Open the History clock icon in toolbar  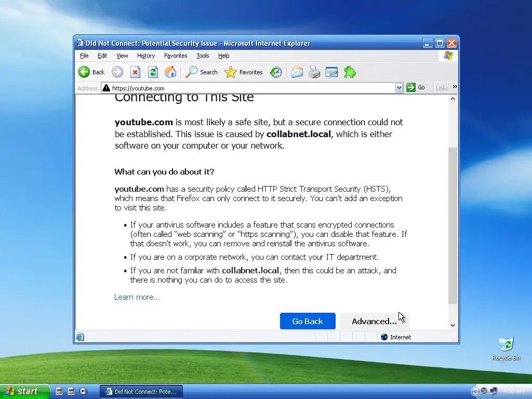[x=276, y=72]
